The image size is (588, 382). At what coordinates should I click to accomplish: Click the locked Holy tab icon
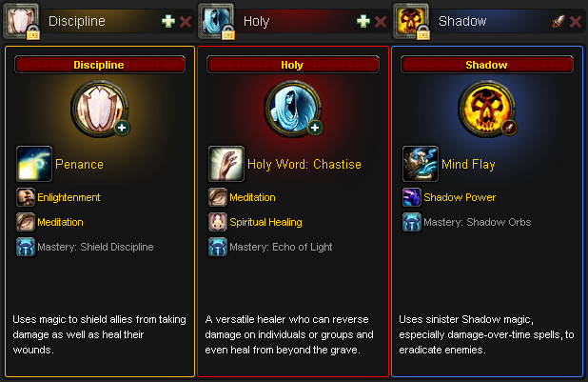[216, 21]
